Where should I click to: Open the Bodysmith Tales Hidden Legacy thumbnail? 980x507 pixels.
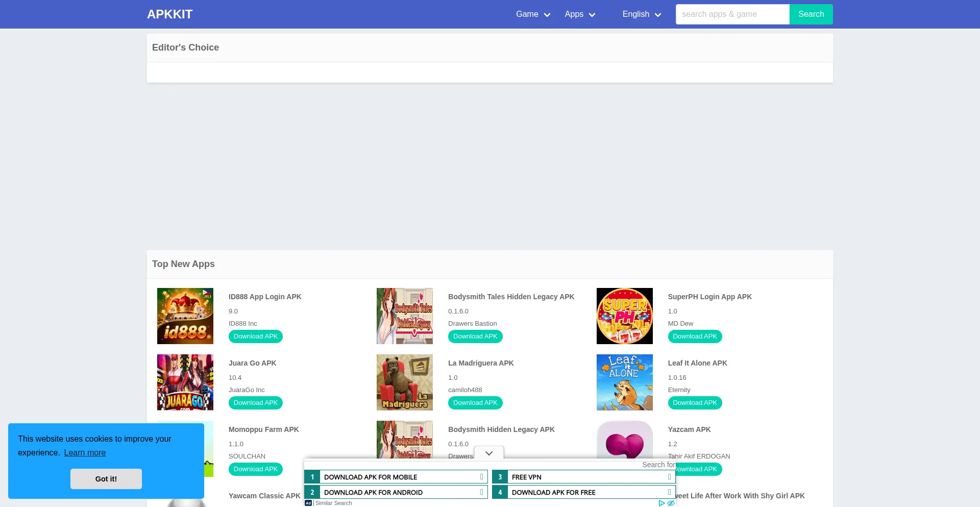[x=405, y=316]
